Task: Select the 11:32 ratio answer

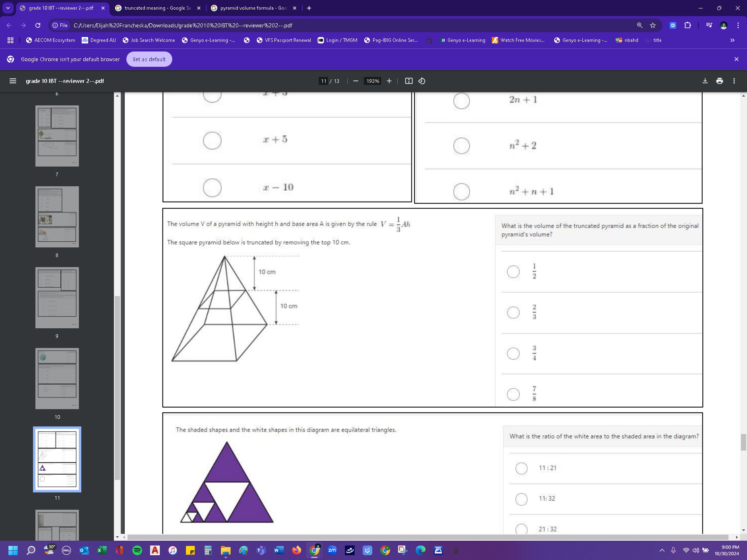Action: pos(521,499)
